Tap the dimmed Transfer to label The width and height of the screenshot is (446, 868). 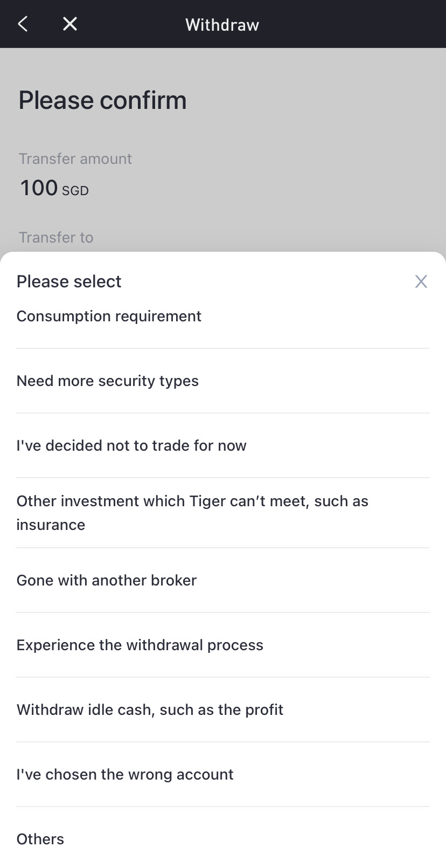[x=56, y=238]
